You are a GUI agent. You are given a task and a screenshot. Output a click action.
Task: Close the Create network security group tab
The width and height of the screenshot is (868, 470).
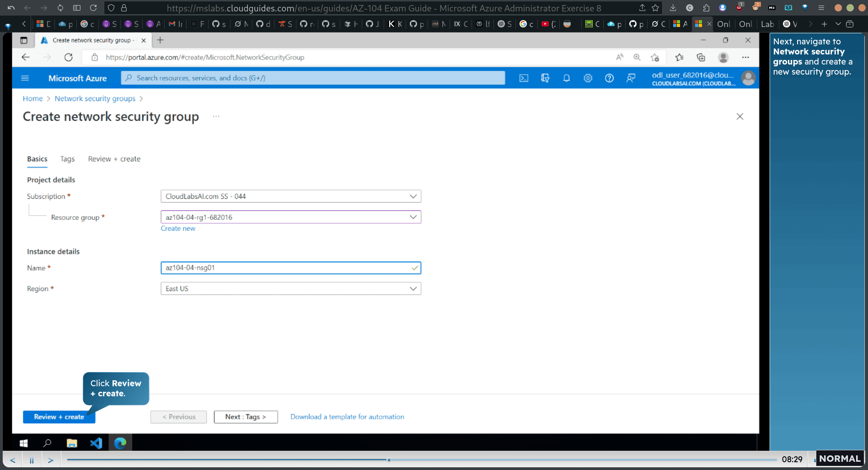[144, 40]
